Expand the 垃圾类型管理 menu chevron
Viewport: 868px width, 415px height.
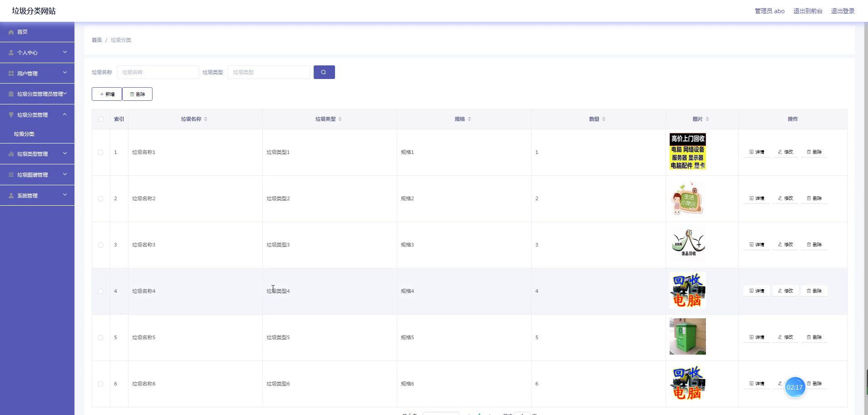65,153
